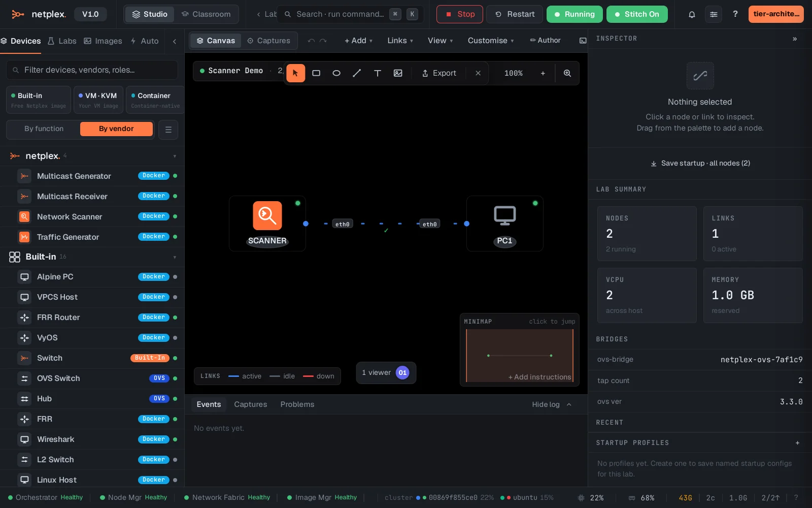Collapse the Built-in device group
Screen dimensions: 812x508
(175, 257)
